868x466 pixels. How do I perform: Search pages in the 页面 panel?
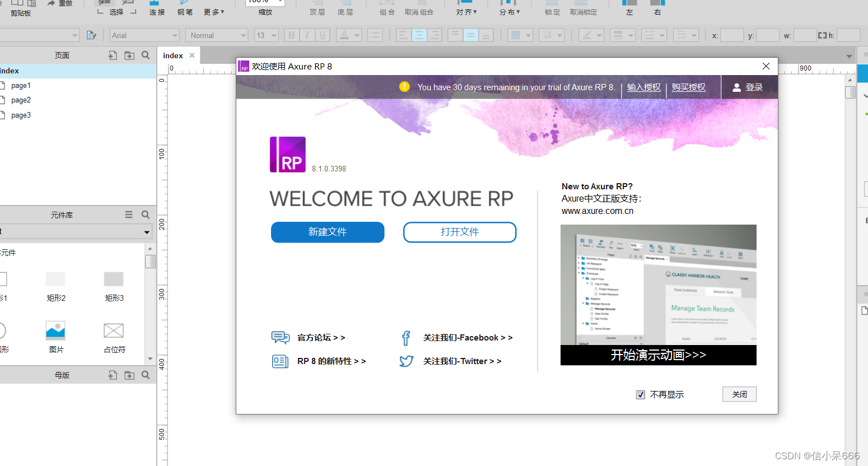(146, 55)
